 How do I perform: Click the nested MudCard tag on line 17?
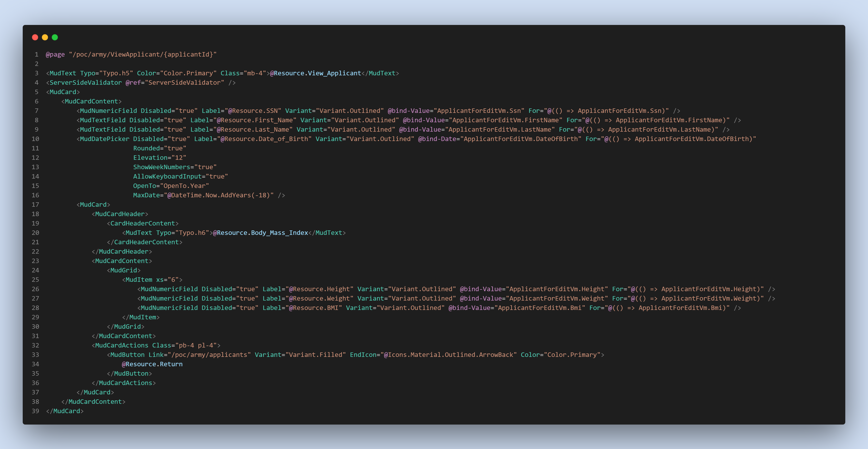tap(93, 204)
